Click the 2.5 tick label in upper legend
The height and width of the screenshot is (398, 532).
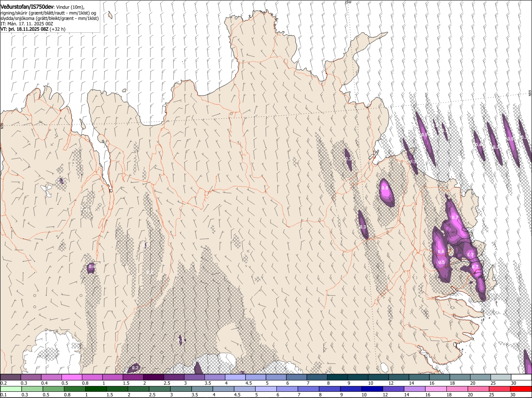tap(167, 383)
